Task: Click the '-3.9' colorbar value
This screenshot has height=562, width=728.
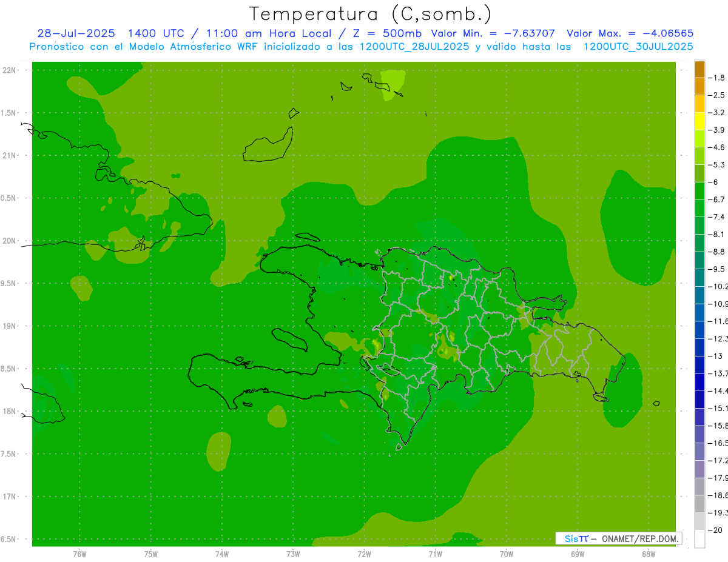Action: pos(716,130)
